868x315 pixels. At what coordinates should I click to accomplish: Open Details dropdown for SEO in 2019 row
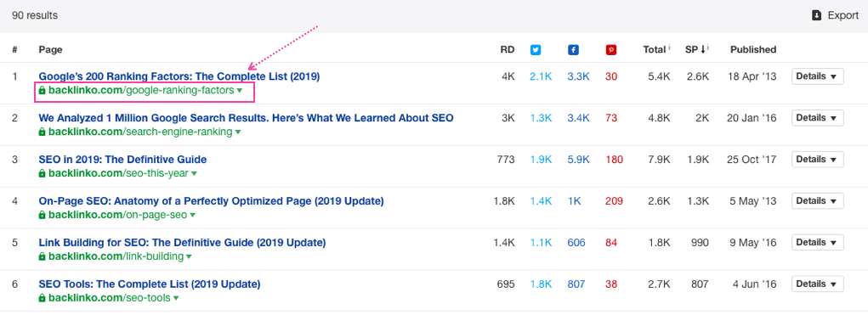(817, 159)
